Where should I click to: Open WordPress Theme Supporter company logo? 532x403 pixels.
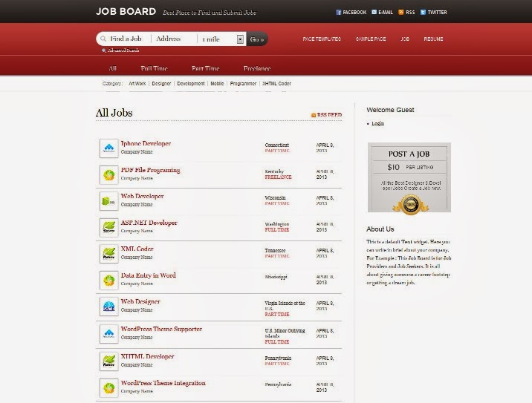click(109, 334)
